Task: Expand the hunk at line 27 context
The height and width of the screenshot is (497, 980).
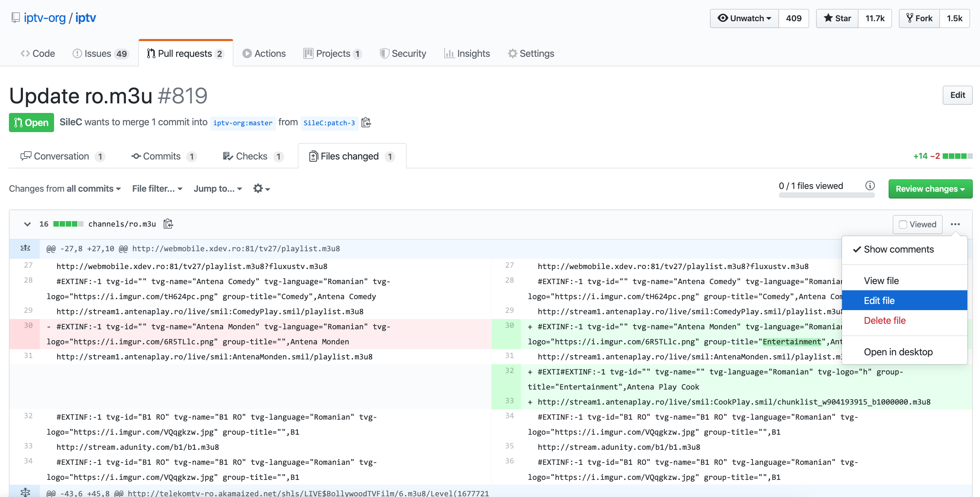Action: coord(25,248)
